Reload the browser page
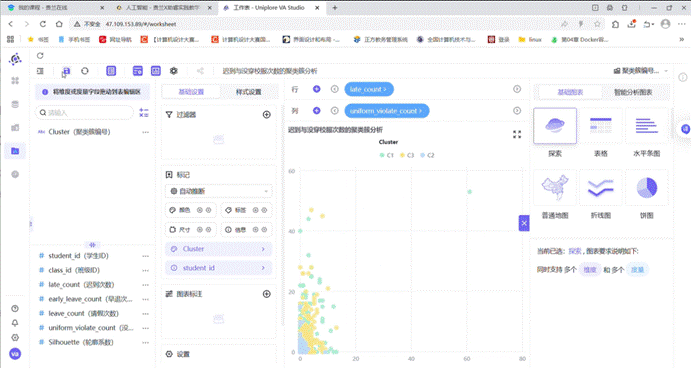This screenshot has width=691, height=368. click(43, 24)
